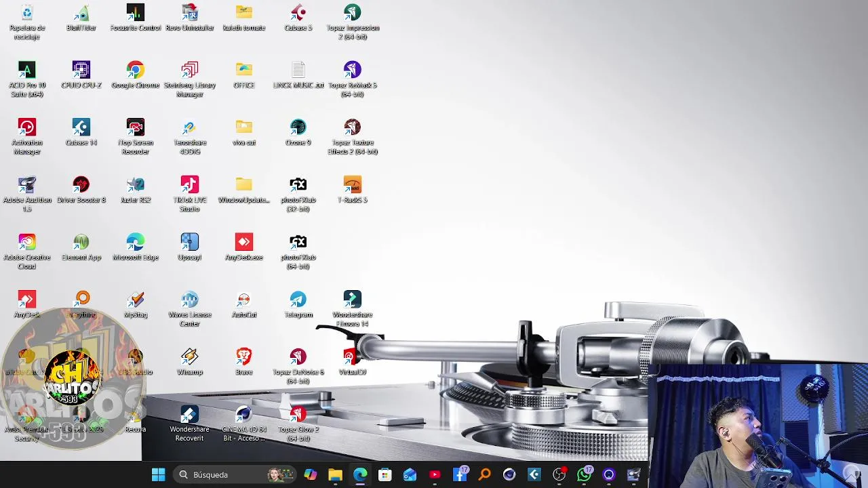Screen dimensions: 868x488
Task: Select the AnyDesk.exe desktop icon
Action: click(x=244, y=248)
